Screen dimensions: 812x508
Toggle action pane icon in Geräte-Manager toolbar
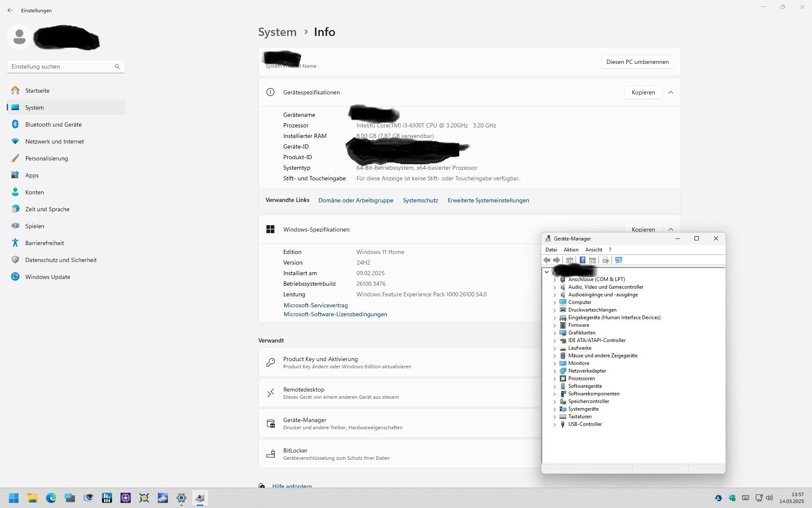click(593, 260)
